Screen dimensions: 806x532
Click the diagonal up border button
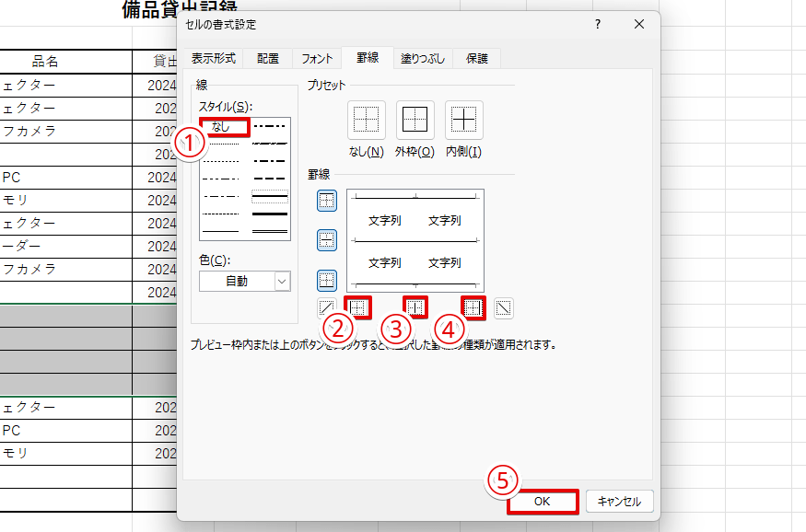pyautogui.click(x=326, y=308)
